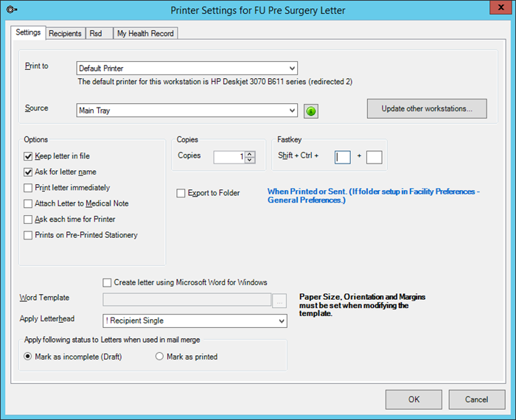The image size is (516, 420).
Task: Select the Settings tab
Action: pos(28,32)
